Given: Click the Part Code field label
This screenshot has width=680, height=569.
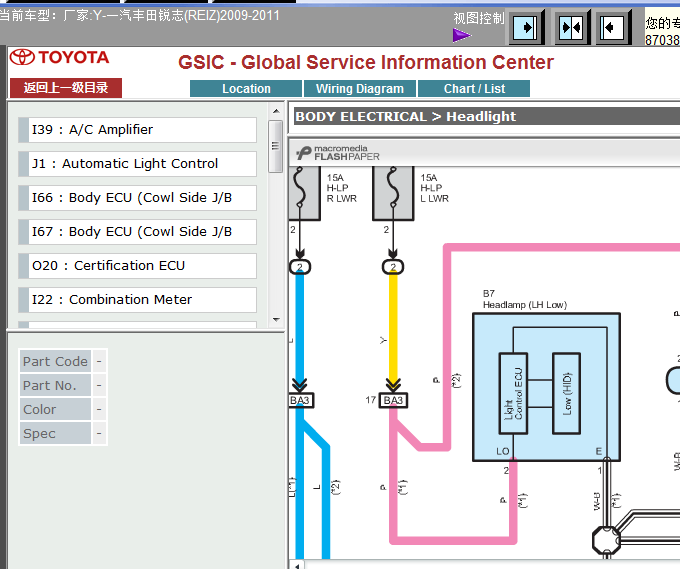Looking at the screenshot, I should tap(56, 361).
